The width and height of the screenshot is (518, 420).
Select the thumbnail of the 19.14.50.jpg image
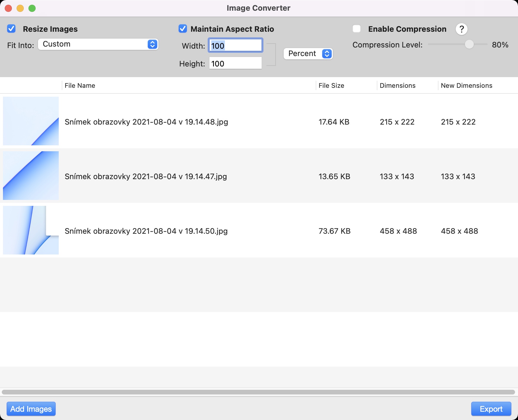coord(31,230)
